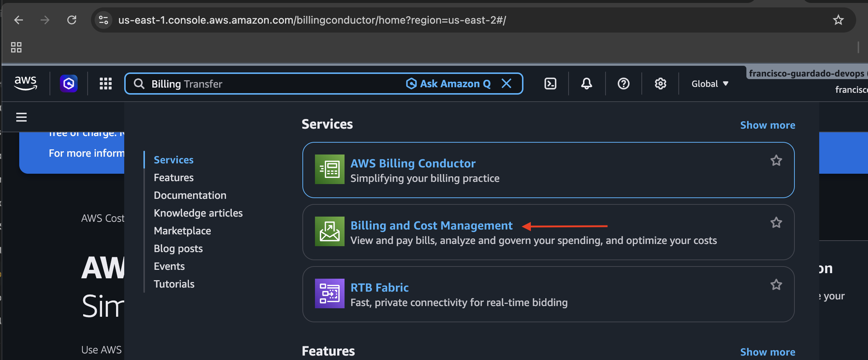Open Amazon Q assistant icon
The width and height of the screenshot is (868, 360).
pyautogui.click(x=69, y=84)
